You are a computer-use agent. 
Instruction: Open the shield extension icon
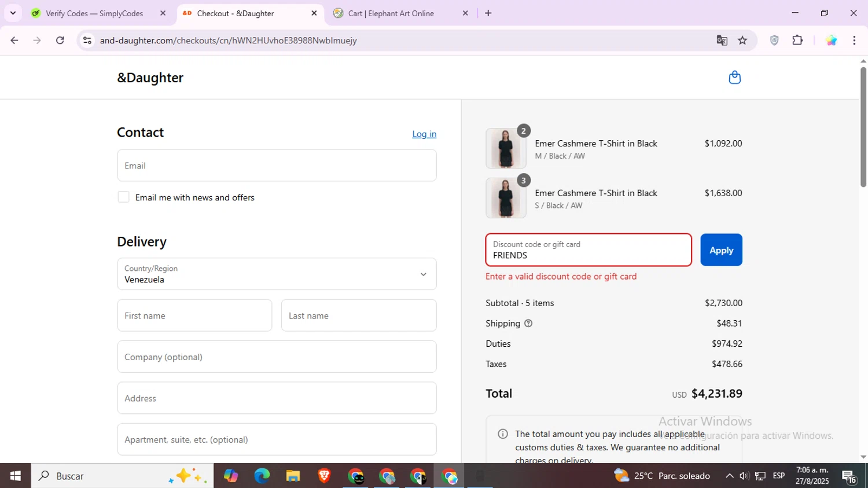coord(774,40)
